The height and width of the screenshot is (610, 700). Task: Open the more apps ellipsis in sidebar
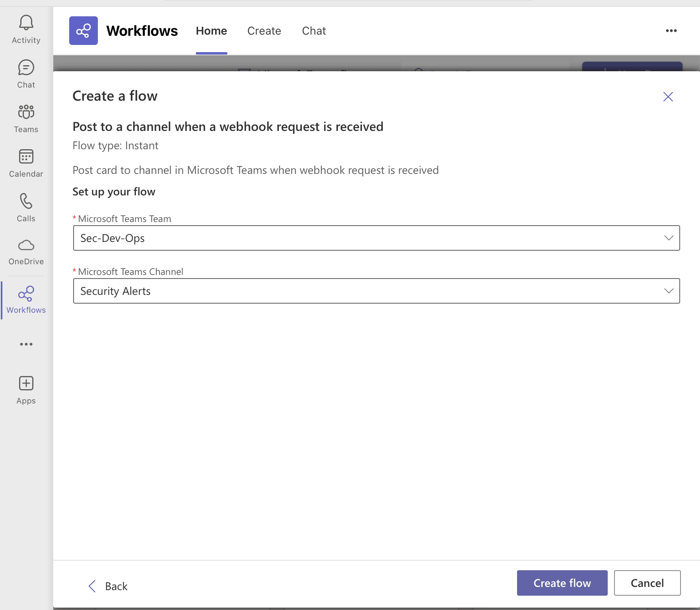tap(26, 345)
